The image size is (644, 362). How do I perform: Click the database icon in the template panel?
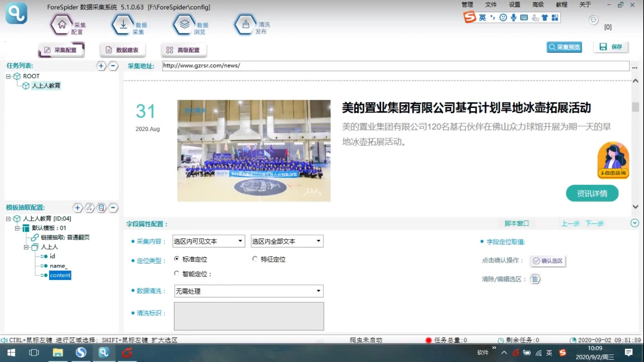(x=101, y=208)
